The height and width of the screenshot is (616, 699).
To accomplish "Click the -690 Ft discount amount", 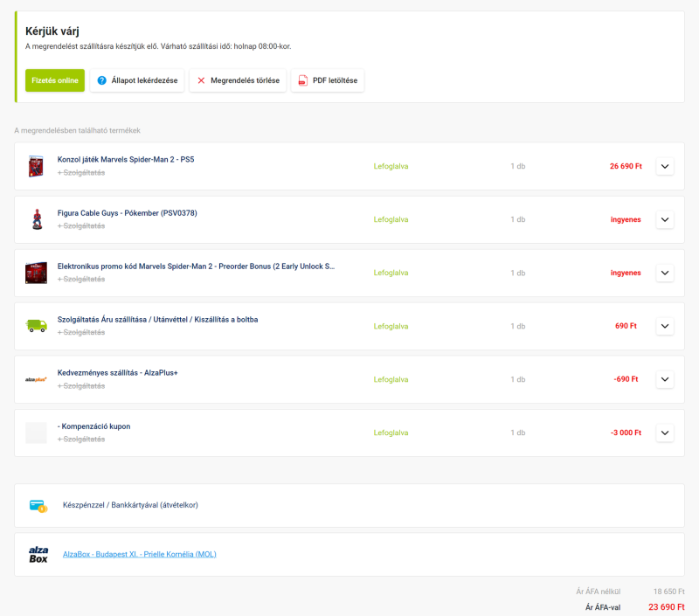I will pyautogui.click(x=626, y=379).
